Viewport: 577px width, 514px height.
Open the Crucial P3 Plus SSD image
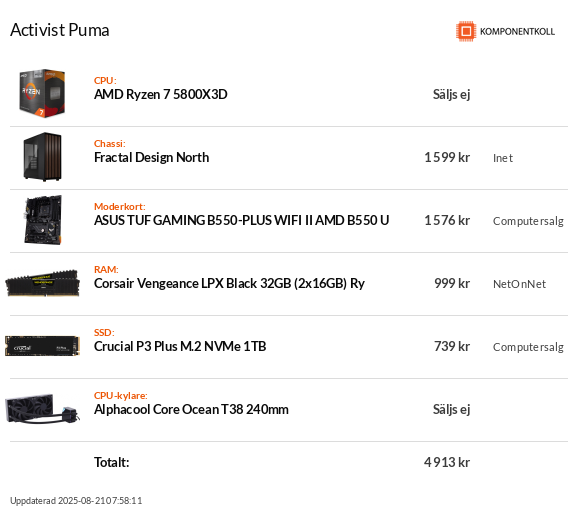[42, 346]
